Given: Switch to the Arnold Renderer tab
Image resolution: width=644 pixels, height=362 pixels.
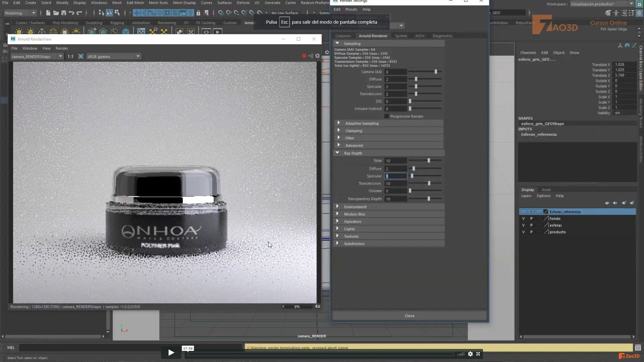Looking at the screenshot, I should click(373, 36).
